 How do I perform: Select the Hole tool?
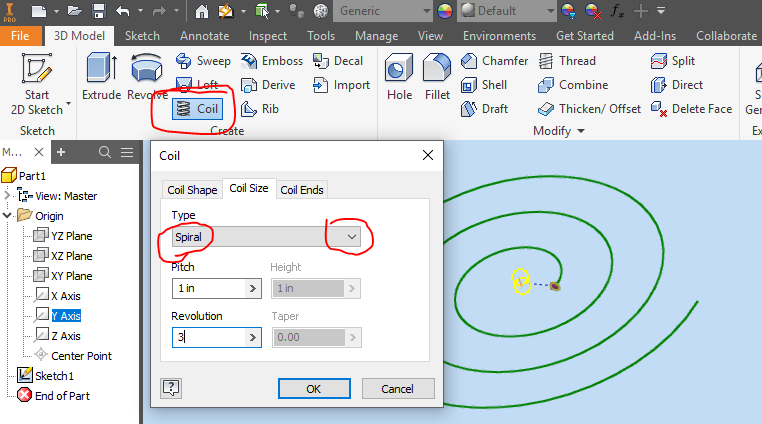(x=399, y=77)
